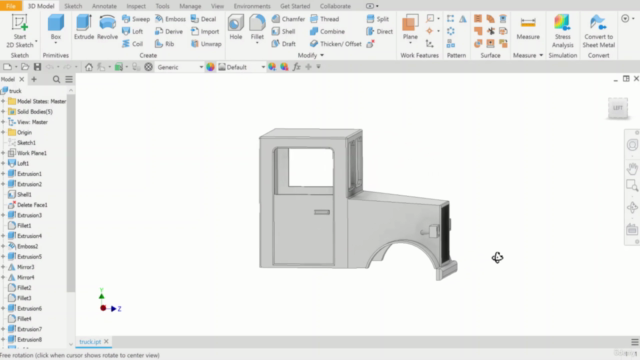This screenshot has width=640, height=360.
Task: Click the Import tool
Action: pyautogui.click(x=205, y=31)
